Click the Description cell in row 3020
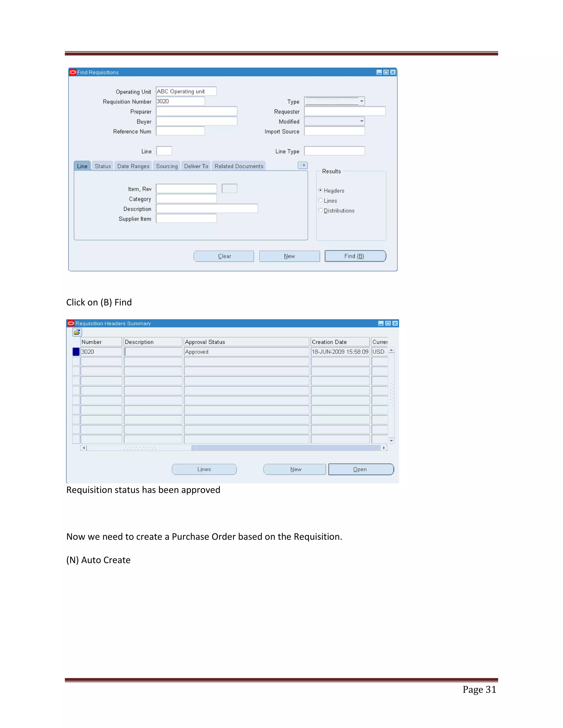The width and height of the screenshot is (563, 728). click(153, 352)
